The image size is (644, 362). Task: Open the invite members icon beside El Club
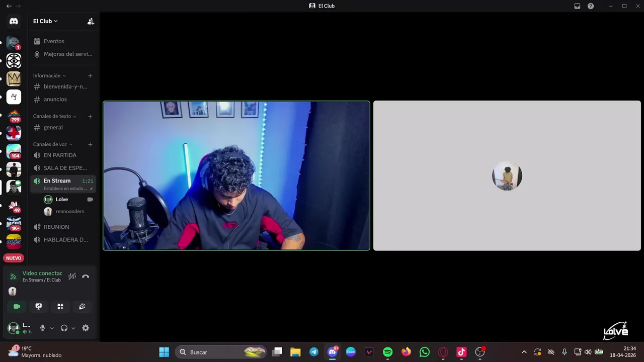(x=91, y=21)
